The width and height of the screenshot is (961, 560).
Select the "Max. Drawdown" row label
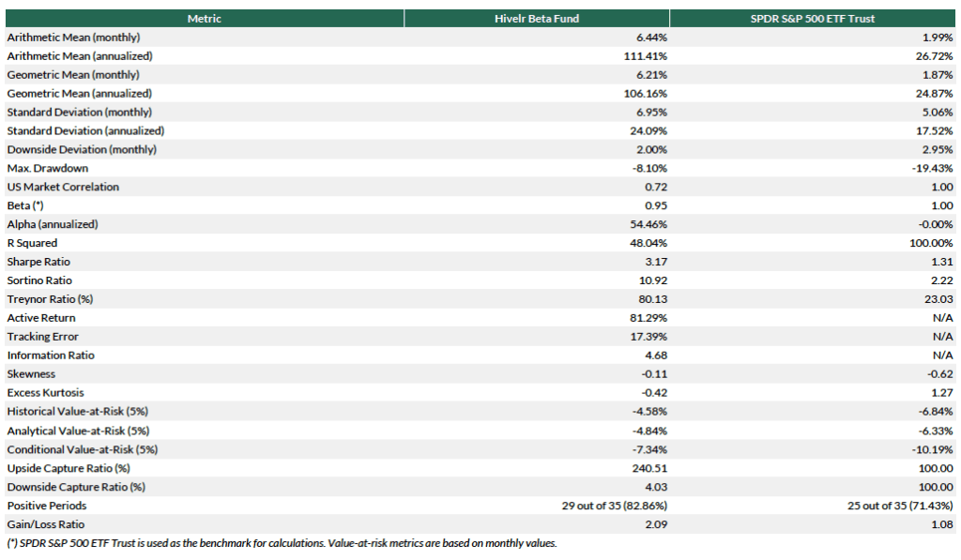pos(47,168)
